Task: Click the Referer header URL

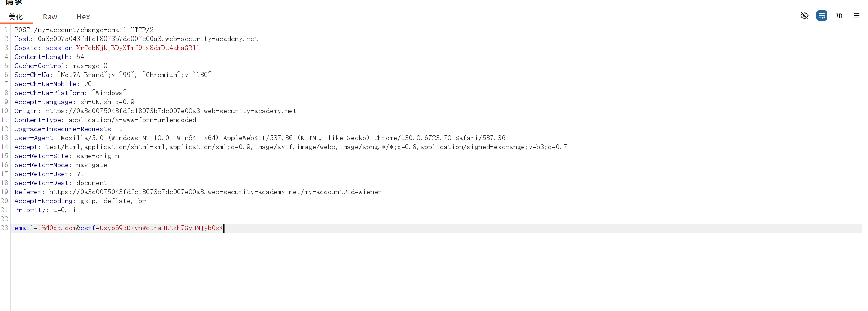Action: pos(215,192)
